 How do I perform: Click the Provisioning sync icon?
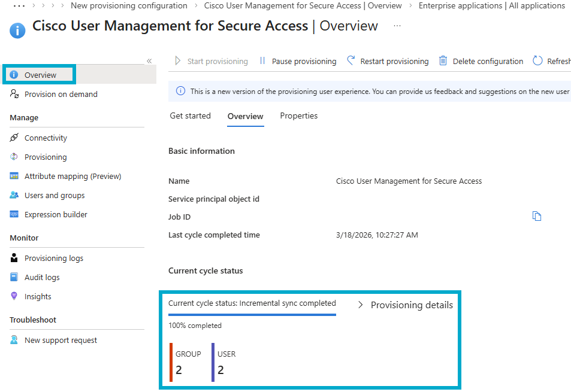pos(14,157)
